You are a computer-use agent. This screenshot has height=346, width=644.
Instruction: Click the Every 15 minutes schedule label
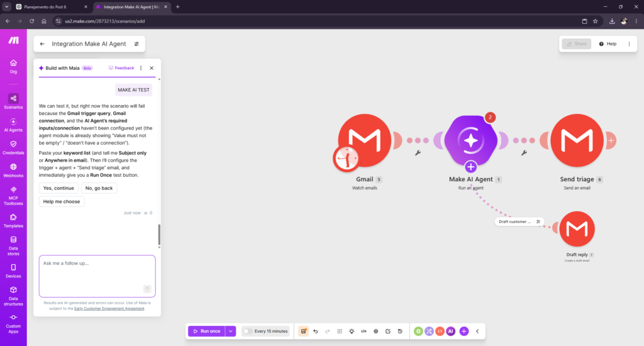[271, 331]
